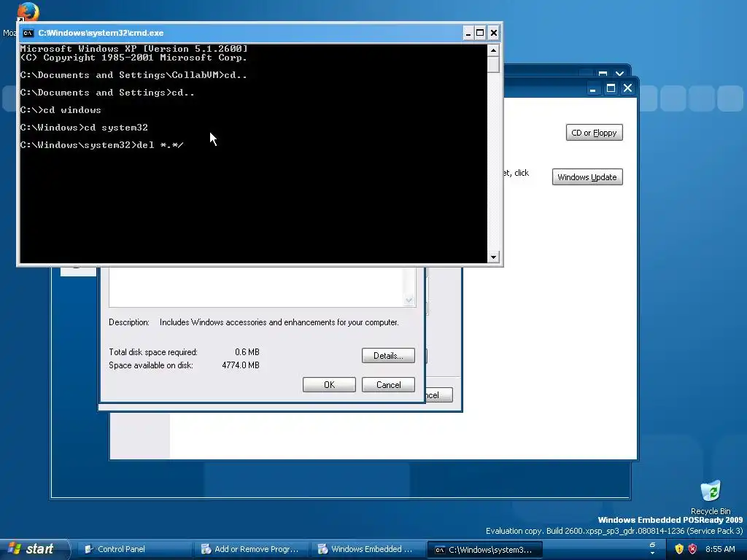Maximize the Add or Remove Programs window
747x560 pixels.
coord(611,88)
